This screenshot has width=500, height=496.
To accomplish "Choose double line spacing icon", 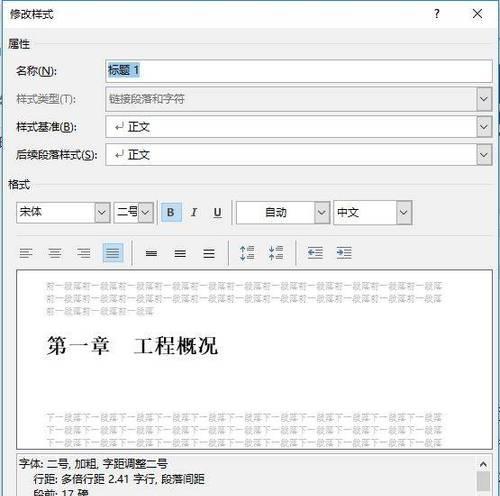I will [x=209, y=253].
